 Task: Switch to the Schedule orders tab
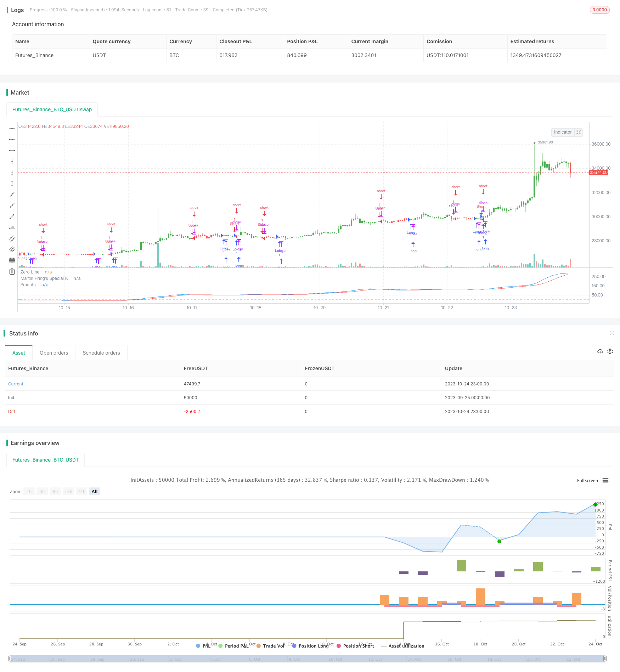click(x=101, y=353)
